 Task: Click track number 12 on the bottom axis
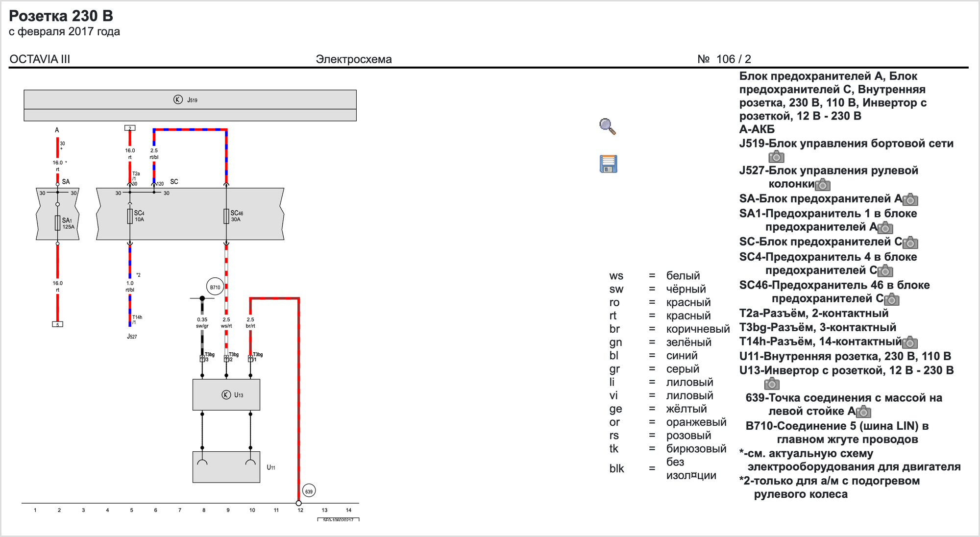click(x=300, y=511)
